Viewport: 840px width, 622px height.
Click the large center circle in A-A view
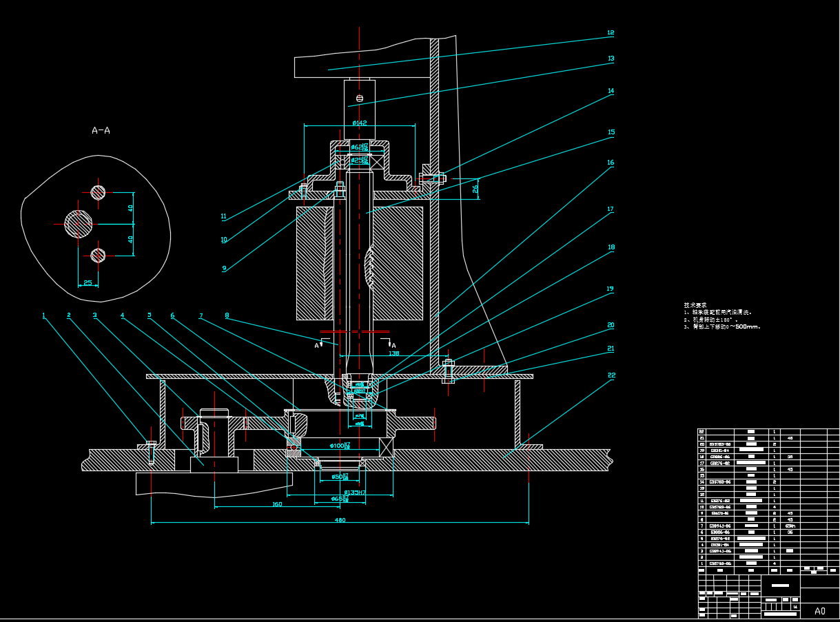(79, 223)
